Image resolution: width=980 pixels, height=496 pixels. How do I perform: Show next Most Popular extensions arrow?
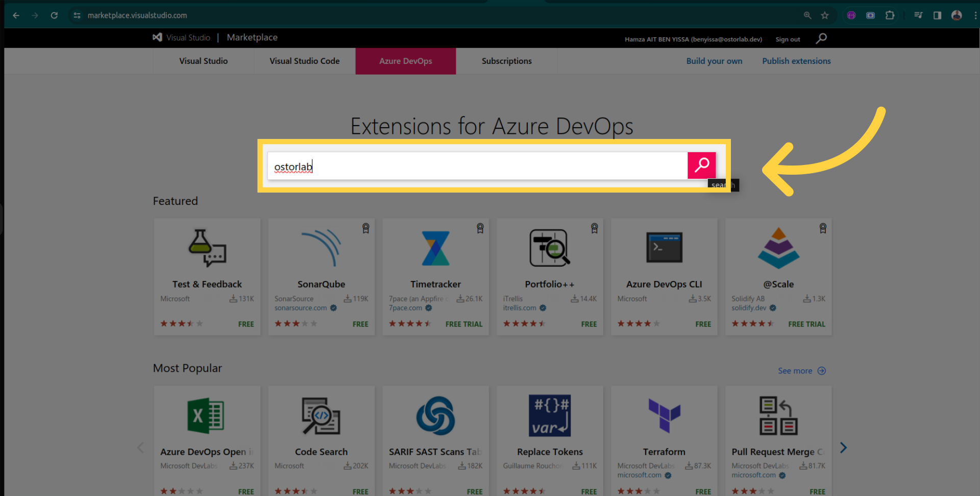843,448
